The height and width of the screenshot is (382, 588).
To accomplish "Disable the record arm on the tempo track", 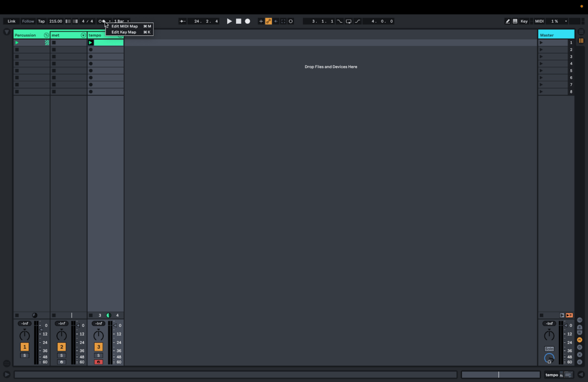I will (98, 362).
